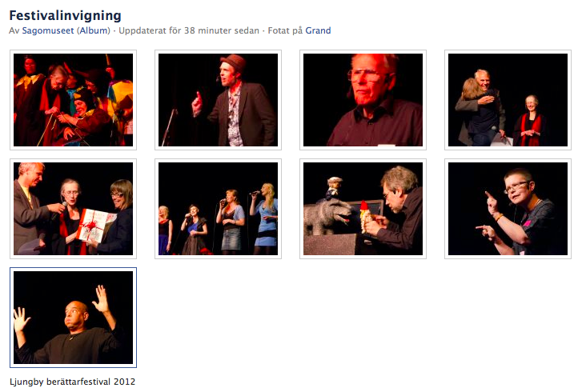Click the grey elephant figure in photo
Screen dimensions: 582x392
point(328,216)
